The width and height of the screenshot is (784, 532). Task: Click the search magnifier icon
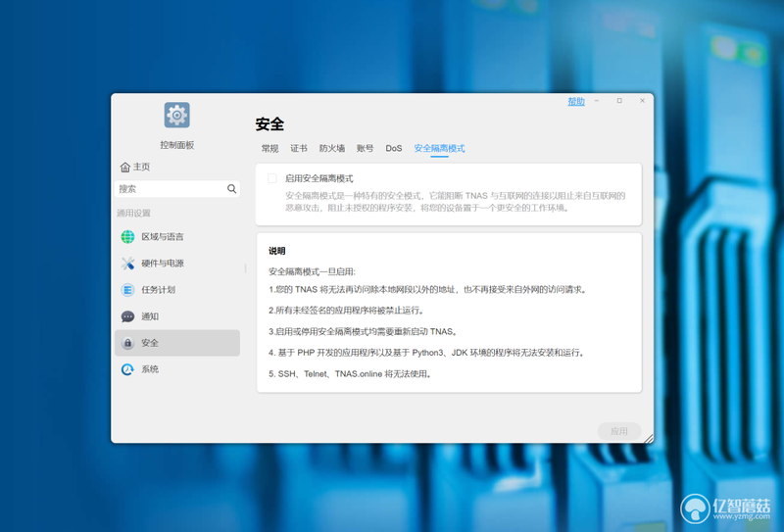(x=231, y=188)
